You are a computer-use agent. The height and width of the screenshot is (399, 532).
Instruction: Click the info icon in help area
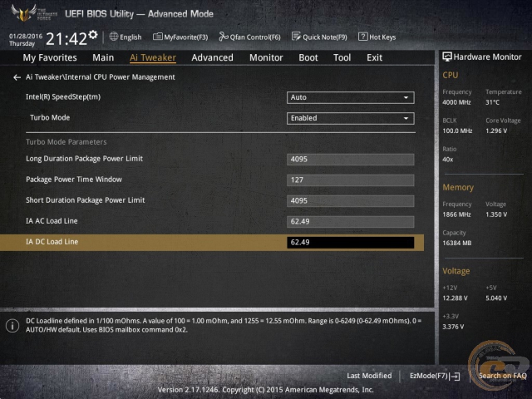point(12,326)
